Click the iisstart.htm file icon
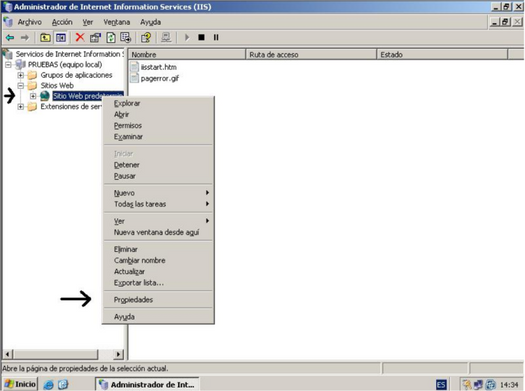525x391 pixels. [134, 67]
